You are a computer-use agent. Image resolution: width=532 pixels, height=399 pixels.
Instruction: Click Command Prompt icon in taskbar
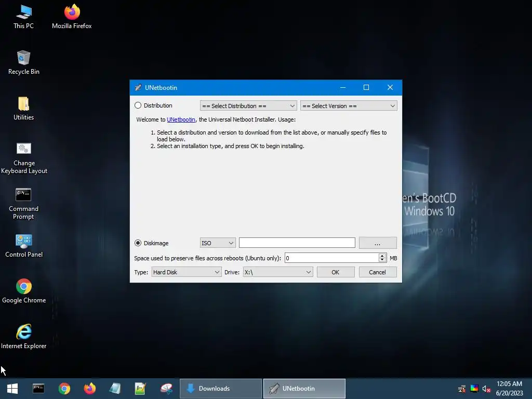click(38, 389)
